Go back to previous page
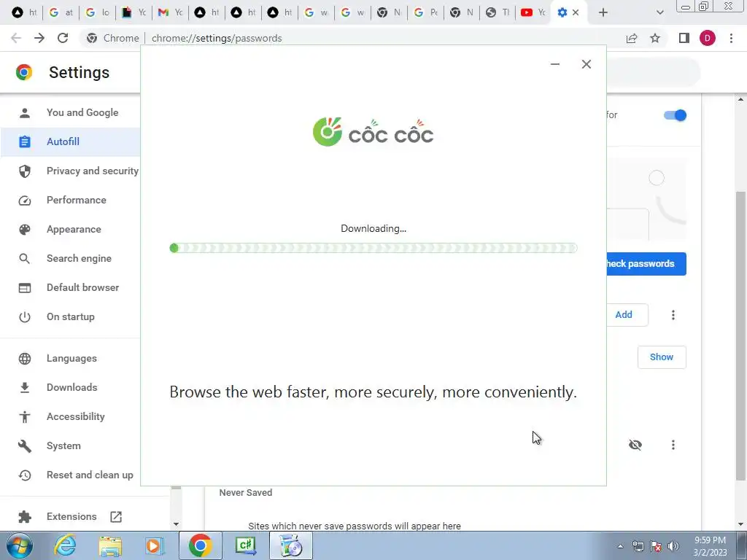This screenshot has width=747, height=560. (x=16, y=38)
